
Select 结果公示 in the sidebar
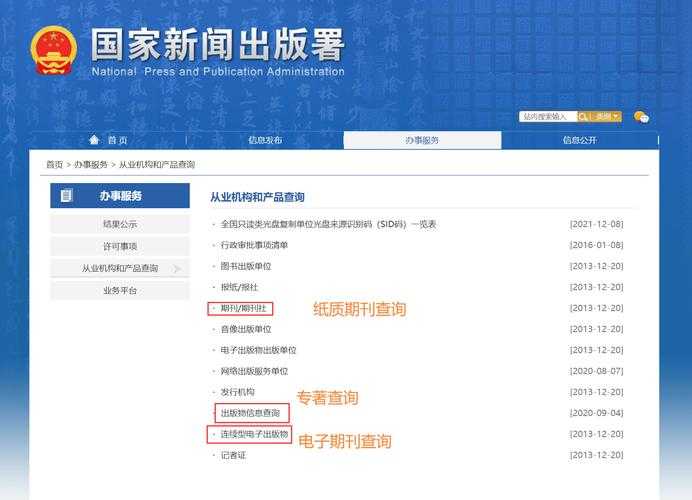pos(120,224)
